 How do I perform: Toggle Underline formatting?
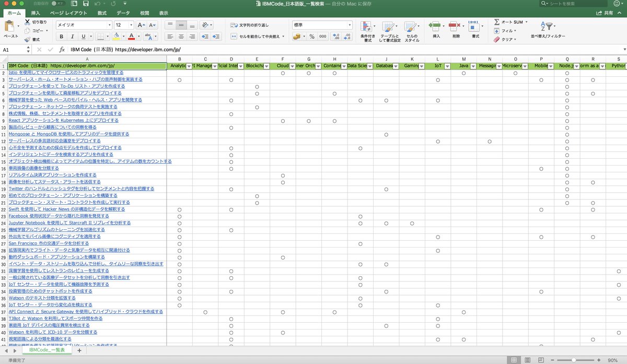coord(84,37)
